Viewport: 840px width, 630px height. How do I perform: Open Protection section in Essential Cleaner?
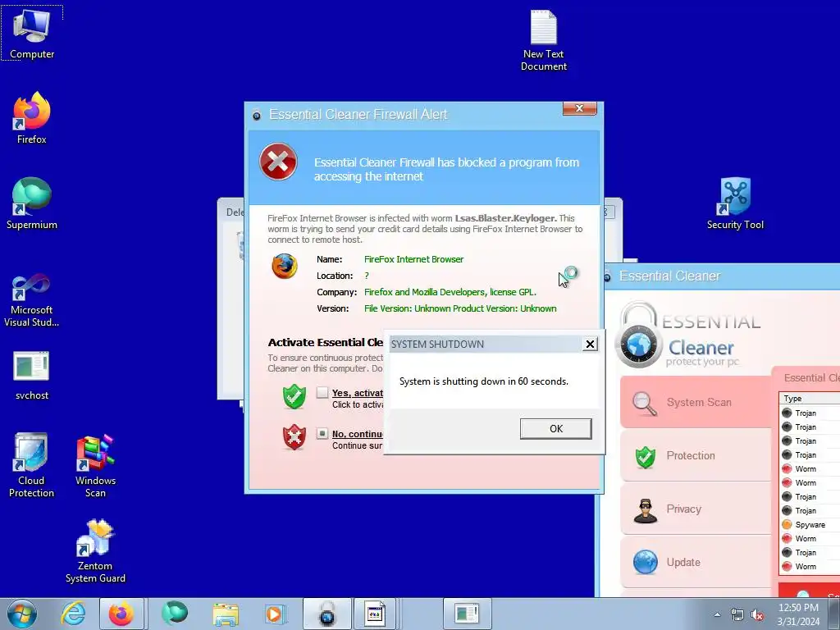(696, 456)
